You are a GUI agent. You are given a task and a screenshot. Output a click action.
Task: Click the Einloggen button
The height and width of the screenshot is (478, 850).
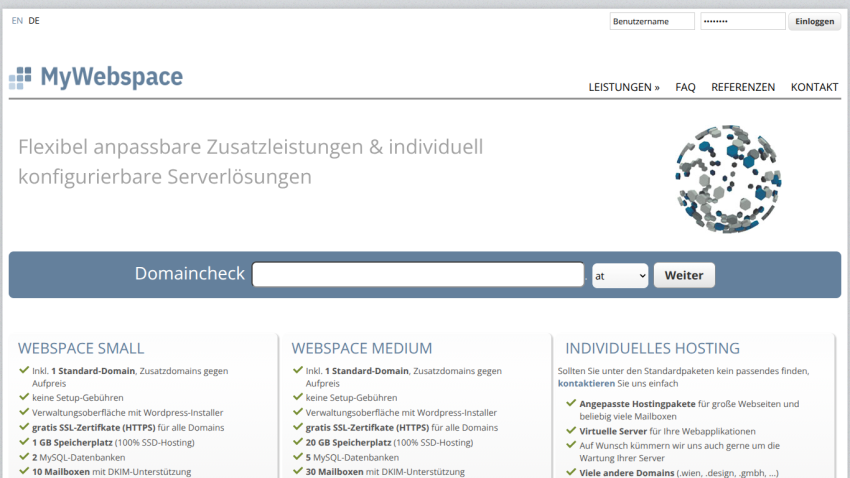pos(814,21)
